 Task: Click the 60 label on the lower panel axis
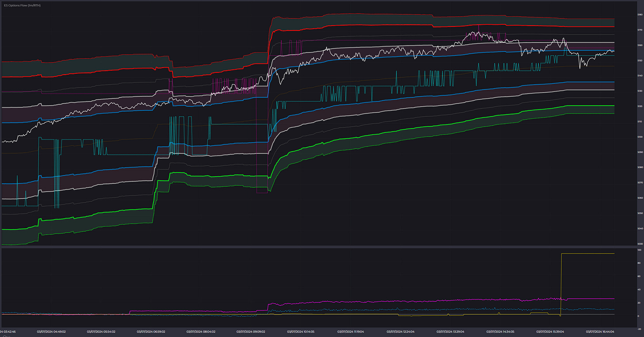639,276
